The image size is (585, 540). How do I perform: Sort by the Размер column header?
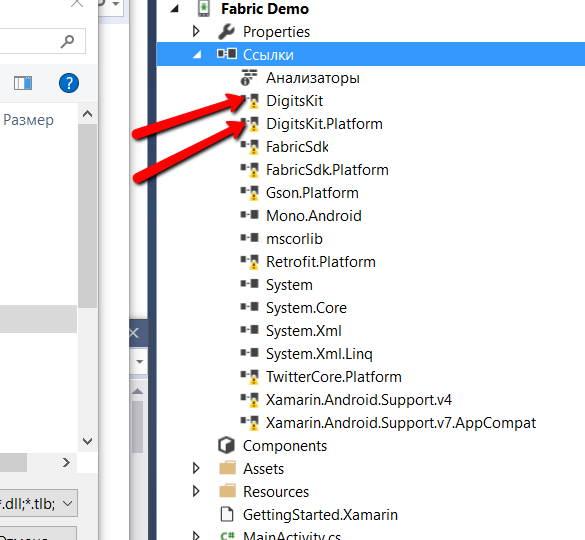pos(28,120)
